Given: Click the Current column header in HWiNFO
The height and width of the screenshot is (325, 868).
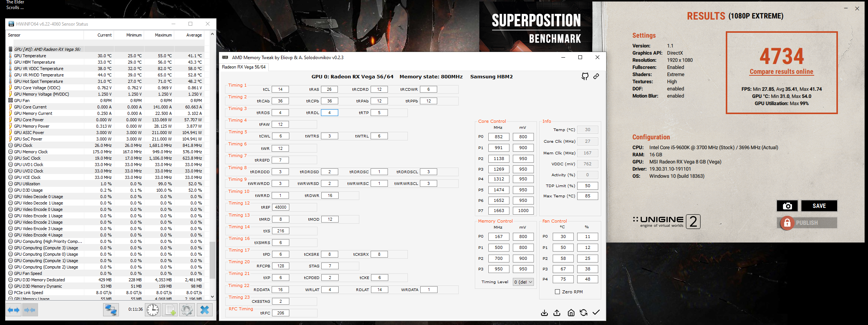Looking at the screenshot, I should (99, 35).
